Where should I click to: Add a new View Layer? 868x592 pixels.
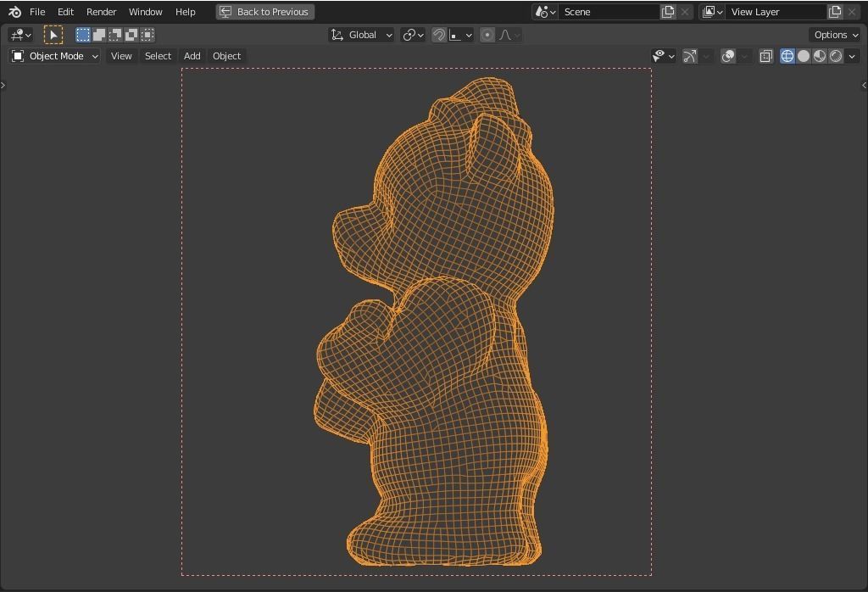click(x=835, y=12)
